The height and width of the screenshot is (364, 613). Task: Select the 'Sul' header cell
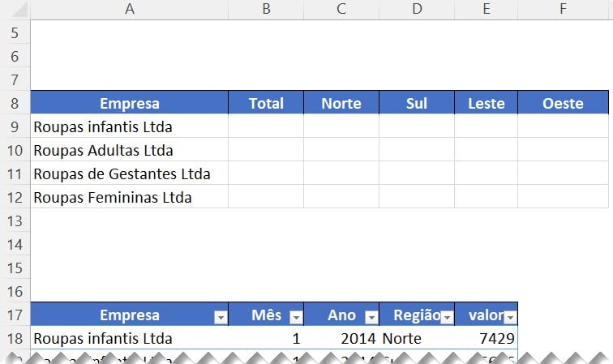click(x=416, y=103)
